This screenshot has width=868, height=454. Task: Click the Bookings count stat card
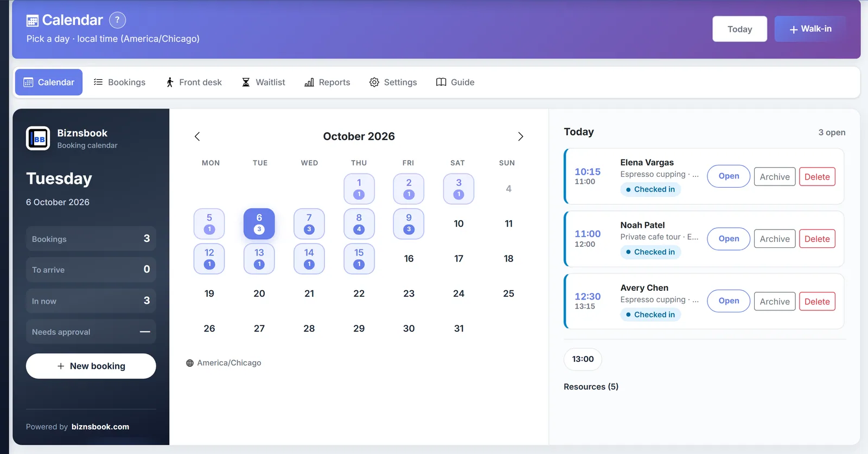coord(91,239)
